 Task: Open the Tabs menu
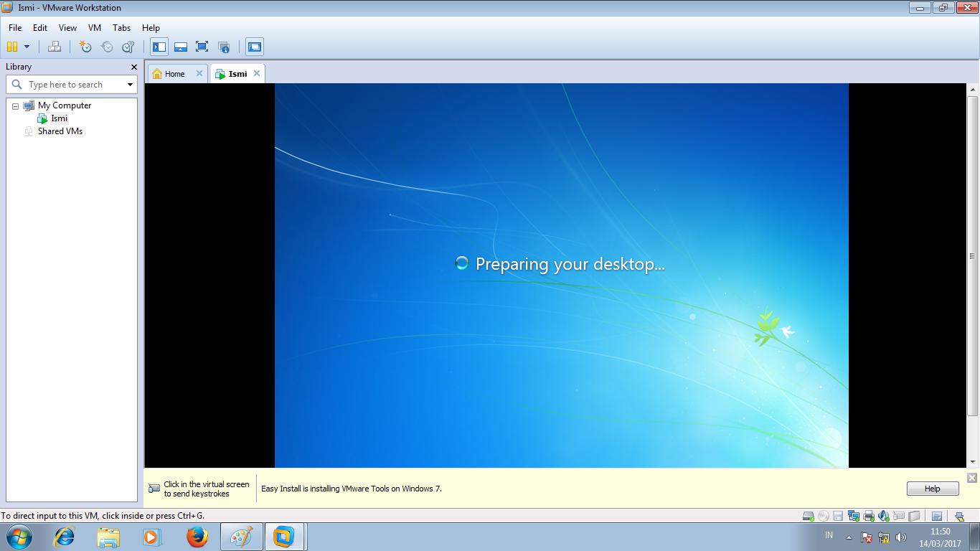[122, 28]
